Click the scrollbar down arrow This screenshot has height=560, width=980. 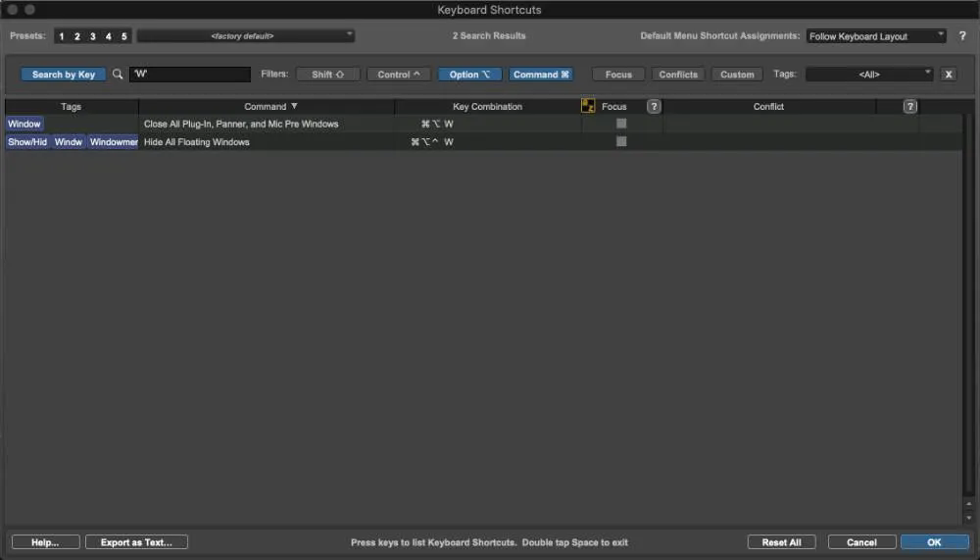coord(969,518)
